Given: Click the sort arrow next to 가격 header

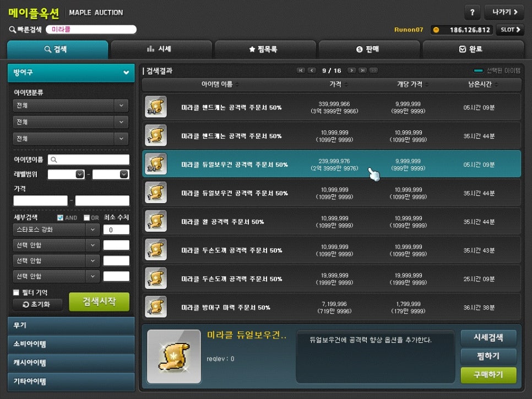Looking at the screenshot, I should [x=346, y=84].
